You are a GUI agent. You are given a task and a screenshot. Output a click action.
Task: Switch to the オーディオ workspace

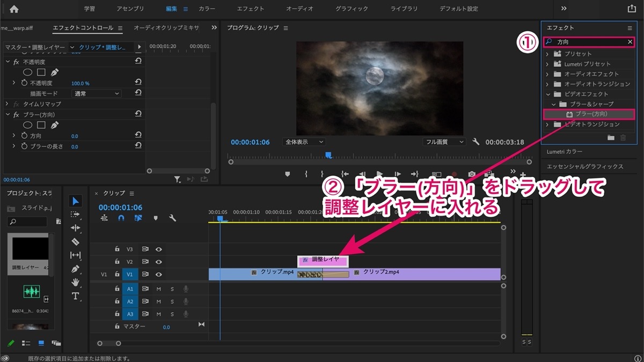point(299,9)
